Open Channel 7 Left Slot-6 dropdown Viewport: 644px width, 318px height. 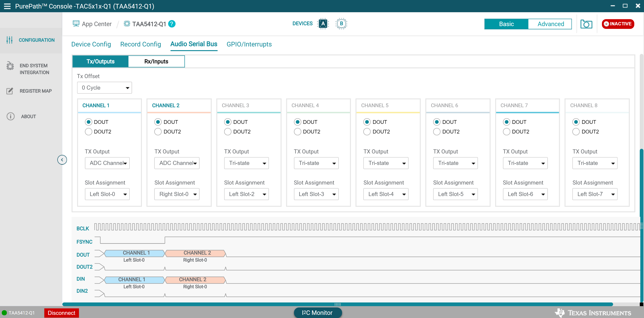point(525,194)
